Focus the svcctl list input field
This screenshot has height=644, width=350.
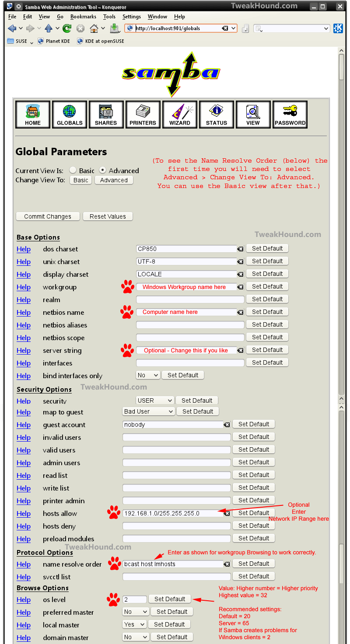coord(177,577)
